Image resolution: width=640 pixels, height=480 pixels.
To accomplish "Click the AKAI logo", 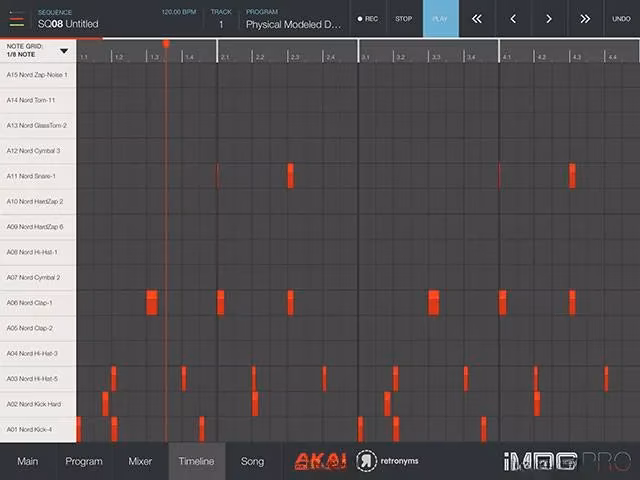I will coord(320,461).
